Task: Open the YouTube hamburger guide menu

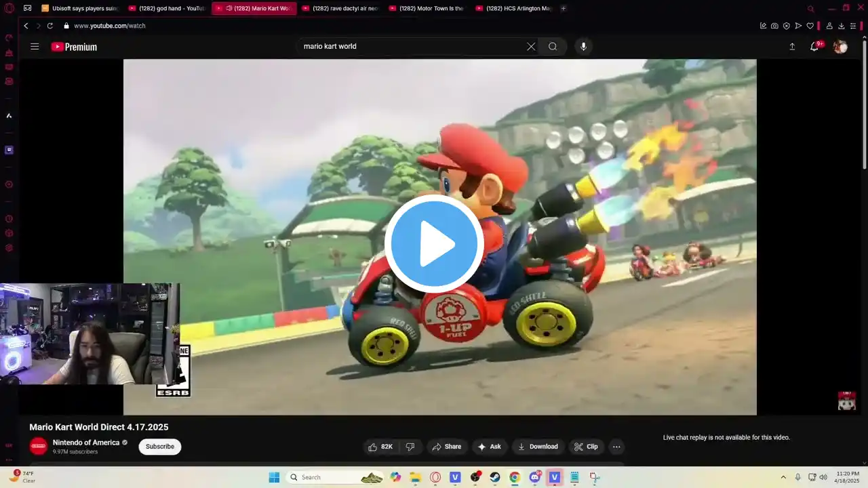Action: tap(35, 47)
